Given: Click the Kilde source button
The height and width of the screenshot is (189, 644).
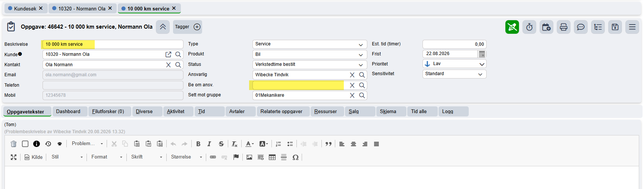Looking at the screenshot, I should 34,157.
